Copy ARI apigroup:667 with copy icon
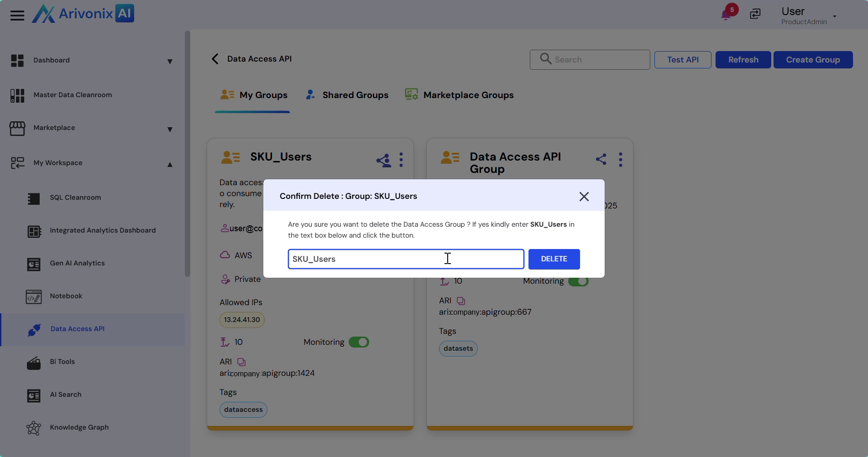Screen dimensions: 868x457 coord(461,301)
